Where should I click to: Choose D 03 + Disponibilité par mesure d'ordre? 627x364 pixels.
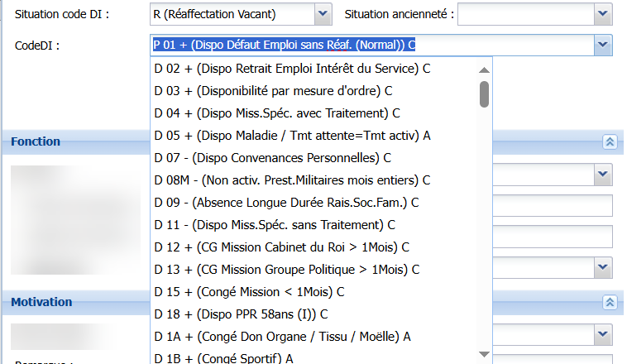click(273, 90)
